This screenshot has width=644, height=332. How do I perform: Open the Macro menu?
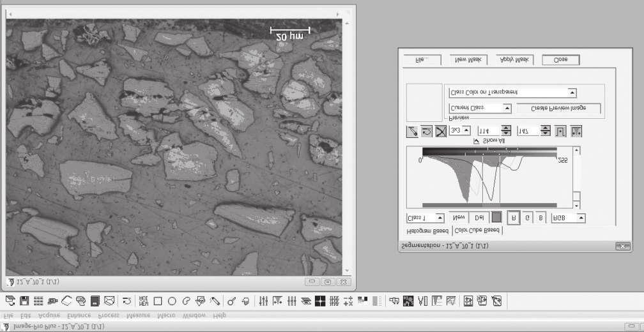(x=166, y=316)
